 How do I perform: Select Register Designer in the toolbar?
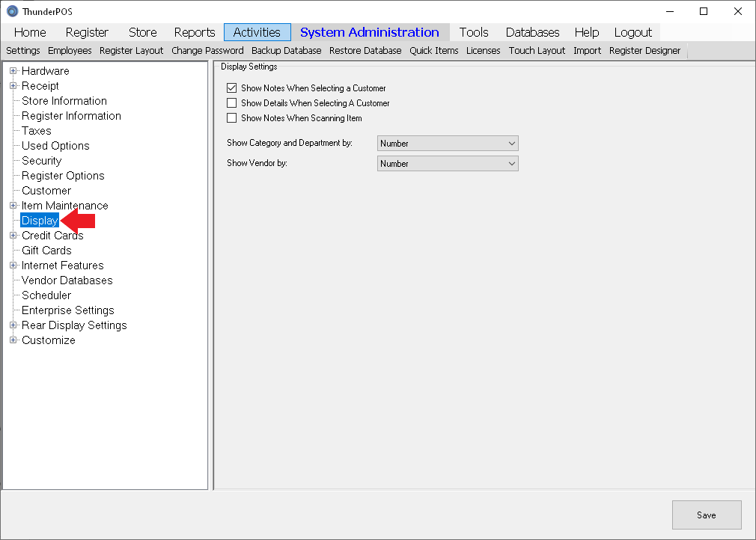click(x=644, y=51)
